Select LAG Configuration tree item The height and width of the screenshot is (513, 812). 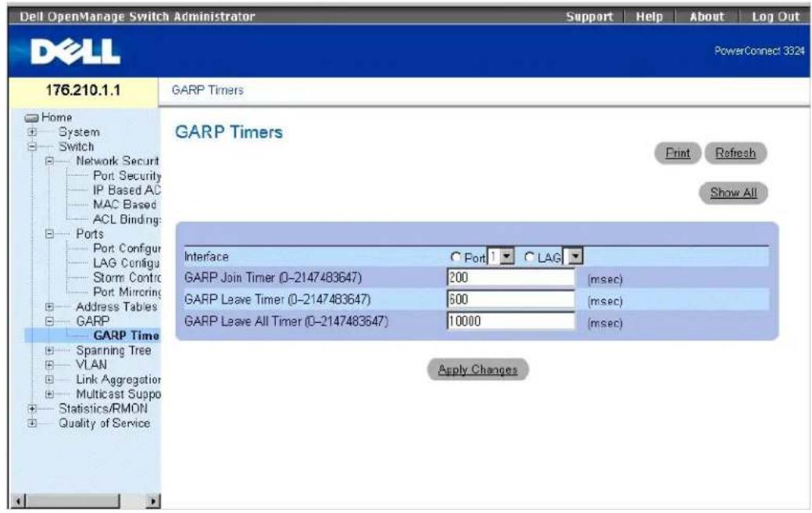tap(127, 264)
